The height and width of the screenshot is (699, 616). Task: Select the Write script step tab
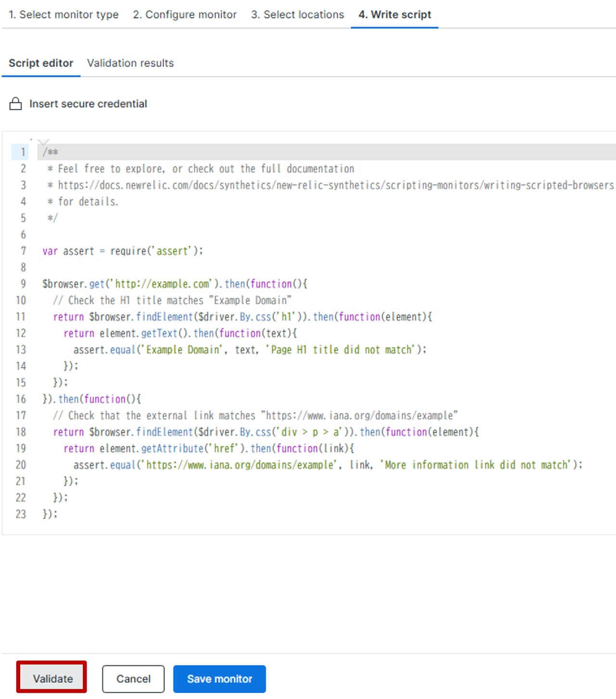395,14
